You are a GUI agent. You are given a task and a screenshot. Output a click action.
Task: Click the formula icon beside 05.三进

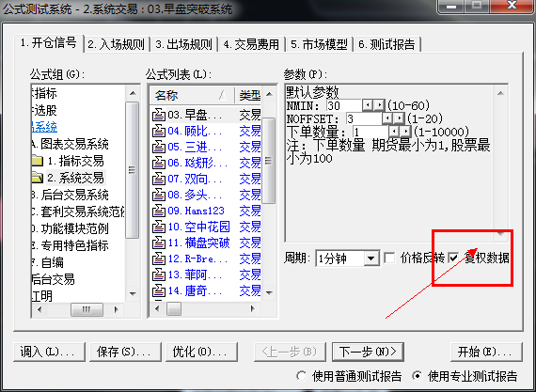tap(159, 147)
